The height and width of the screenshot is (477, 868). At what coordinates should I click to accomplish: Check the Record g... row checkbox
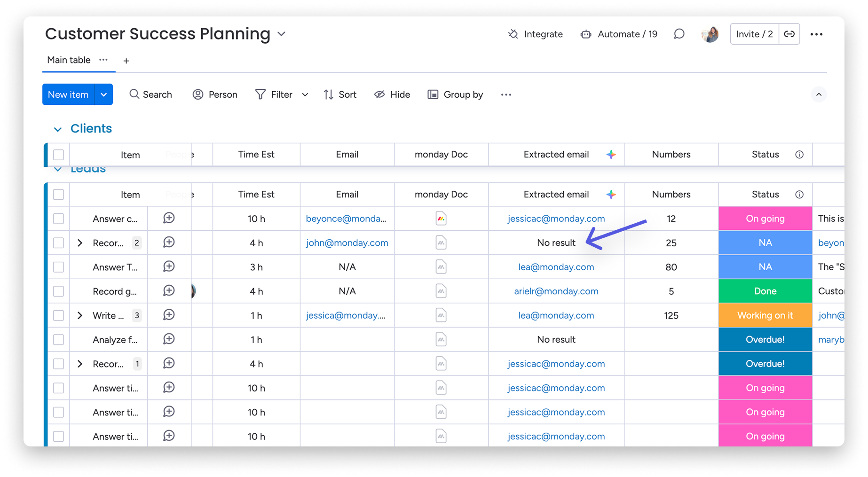click(x=58, y=291)
